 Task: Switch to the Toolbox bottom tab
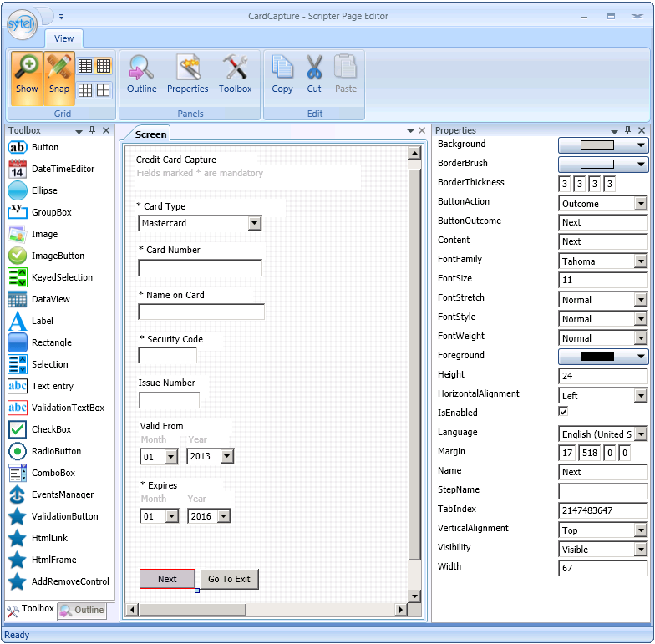(31, 609)
